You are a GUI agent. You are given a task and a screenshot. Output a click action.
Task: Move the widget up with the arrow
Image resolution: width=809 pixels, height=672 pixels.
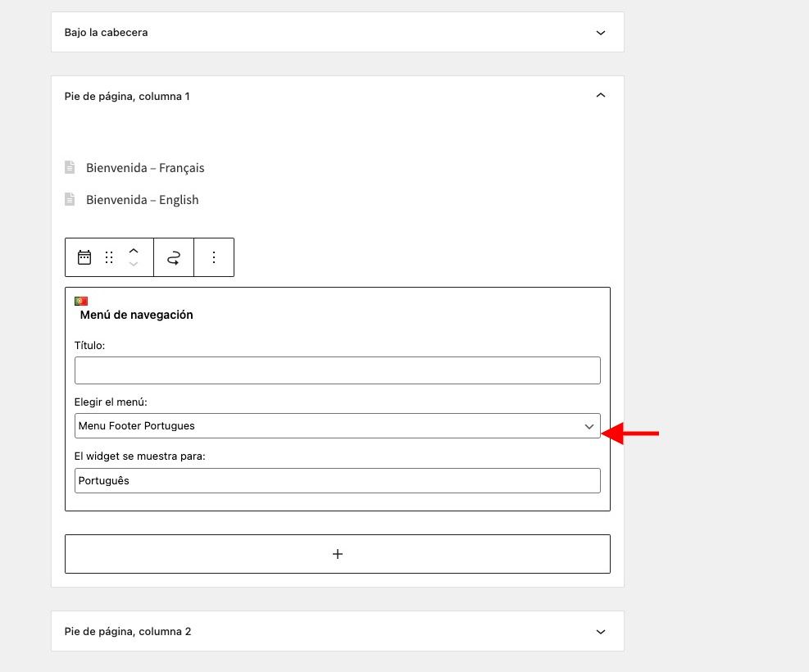click(x=134, y=251)
